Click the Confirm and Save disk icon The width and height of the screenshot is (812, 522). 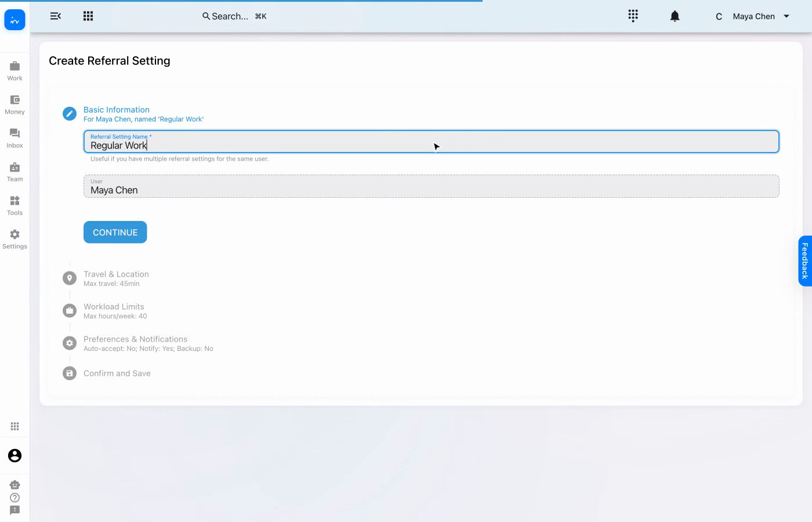pyautogui.click(x=70, y=374)
